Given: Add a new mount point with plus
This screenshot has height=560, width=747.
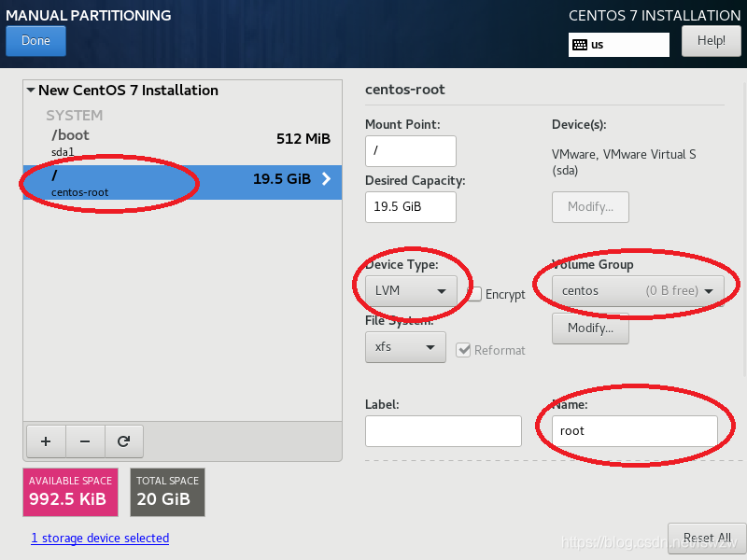Looking at the screenshot, I should [x=46, y=441].
